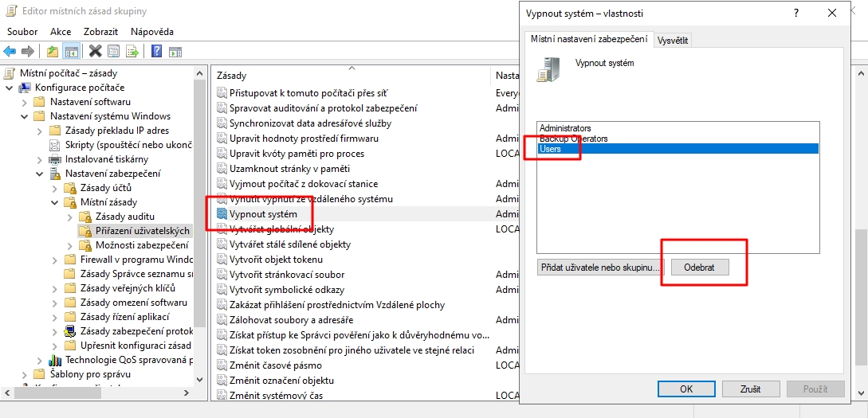Viewport: 868px width, 418px height.
Task: Go up one level with the folder icon
Action: point(53,52)
